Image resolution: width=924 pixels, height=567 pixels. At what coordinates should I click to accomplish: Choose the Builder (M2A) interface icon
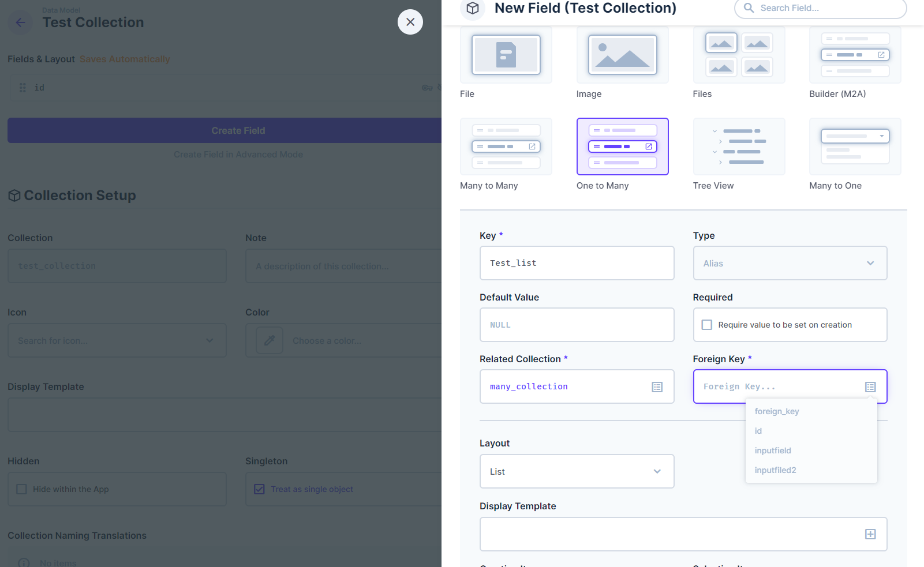pyautogui.click(x=855, y=55)
